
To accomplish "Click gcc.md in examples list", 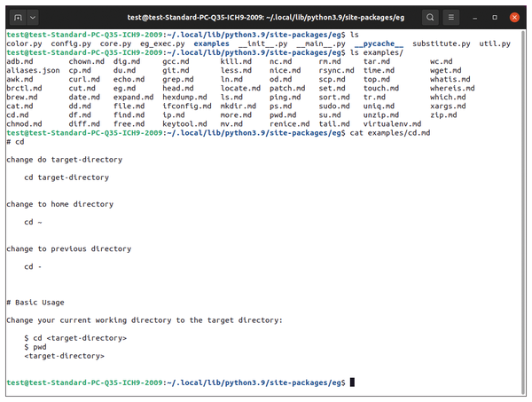I will click(x=176, y=61).
